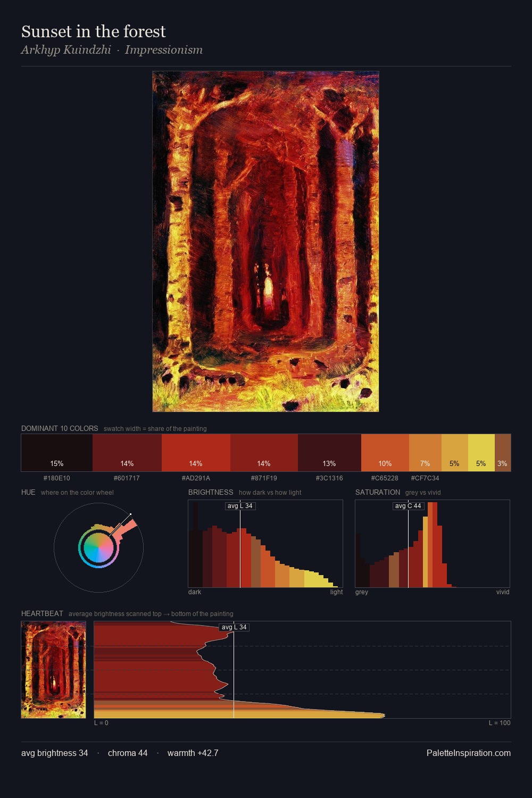Viewport: 532px width, 798px height.
Task: Click the 'L = 100' axis label
Action: click(500, 722)
